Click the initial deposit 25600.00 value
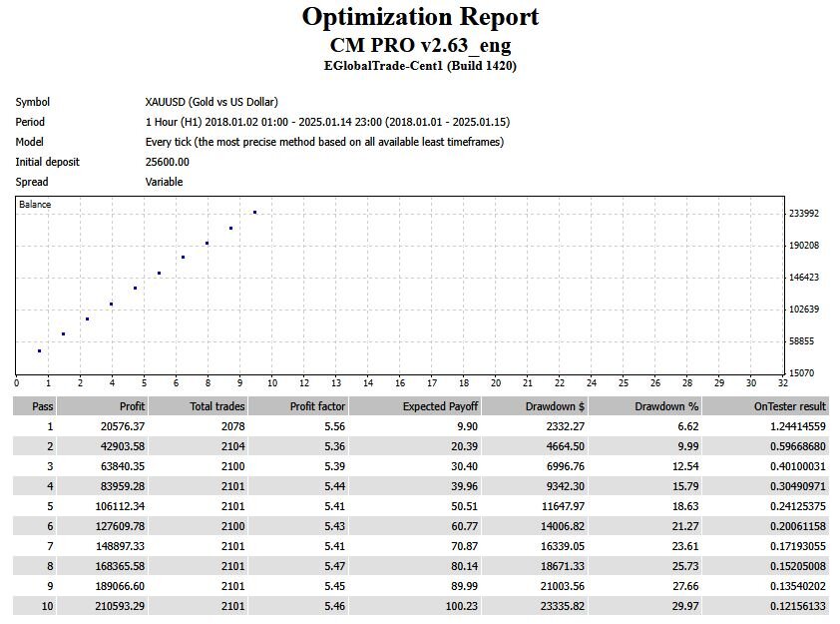 pos(168,162)
